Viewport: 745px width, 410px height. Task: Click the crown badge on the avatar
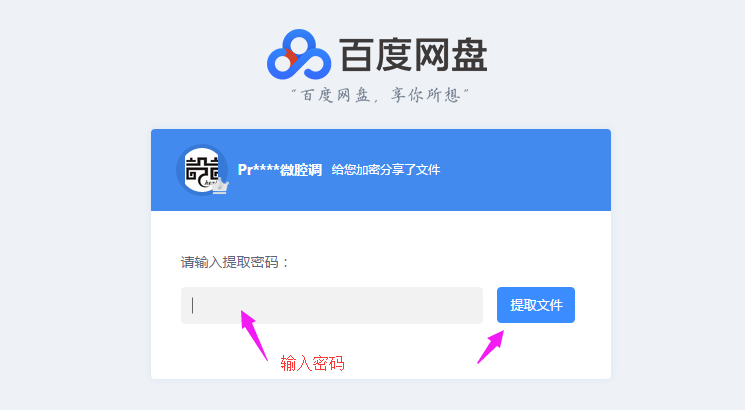(x=220, y=186)
